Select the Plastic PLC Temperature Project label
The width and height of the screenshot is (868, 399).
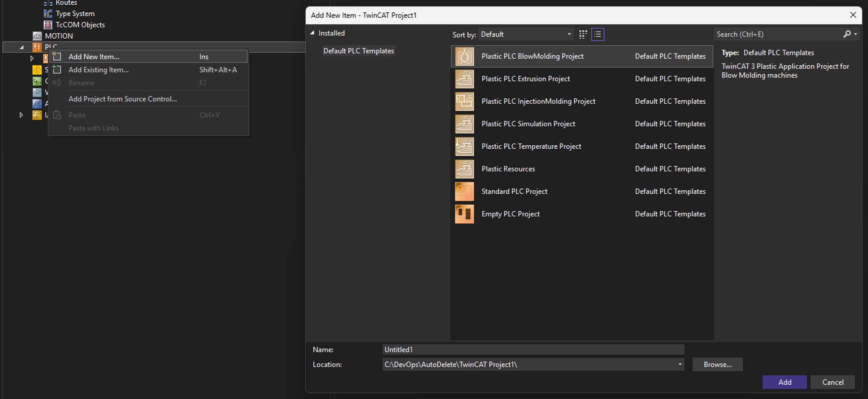pos(531,146)
